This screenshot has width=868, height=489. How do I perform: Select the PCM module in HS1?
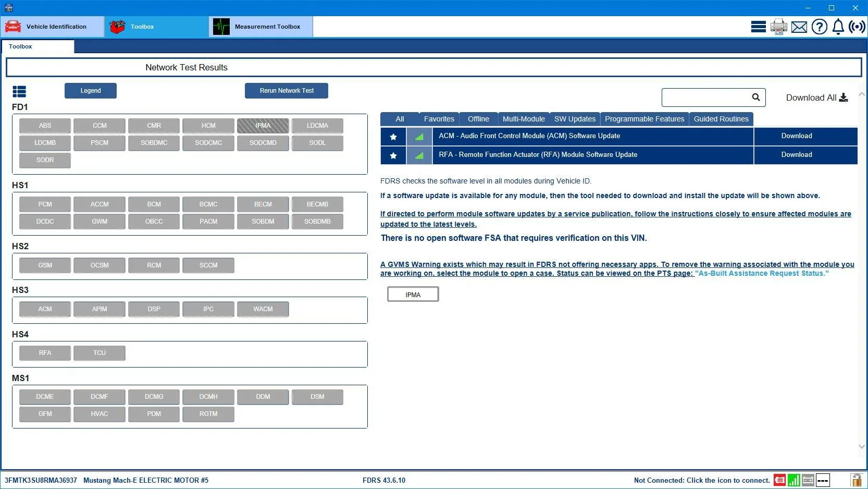tap(45, 204)
